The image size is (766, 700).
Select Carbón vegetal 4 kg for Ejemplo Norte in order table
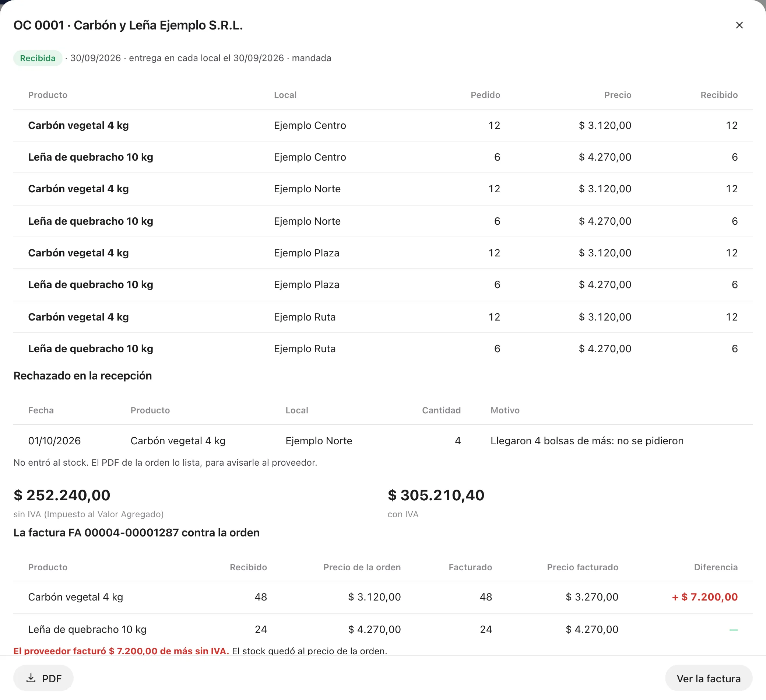(x=383, y=189)
